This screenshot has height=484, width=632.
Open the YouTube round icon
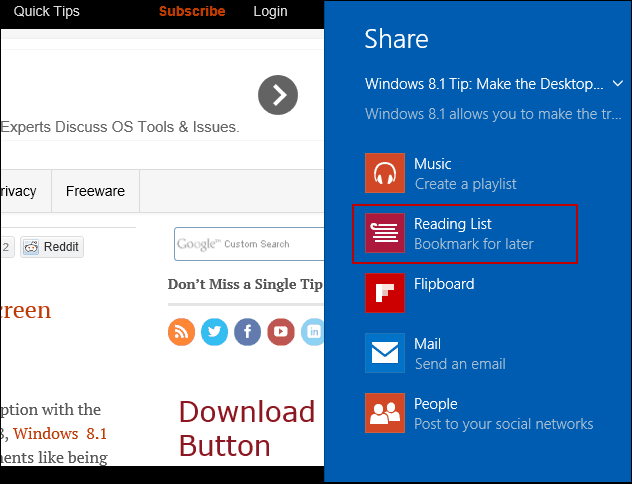pyautogui.click(x=281, y=332)
